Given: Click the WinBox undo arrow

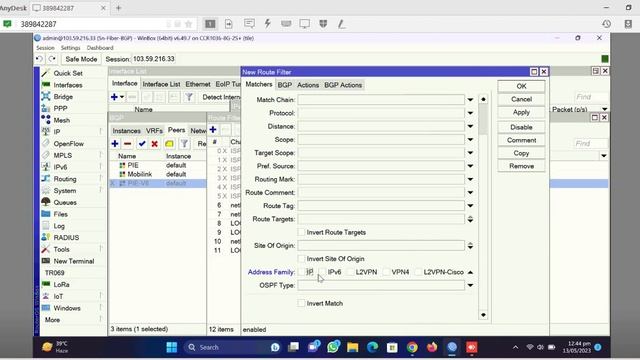Looking at the screenshot, I should tap(39, 59).
